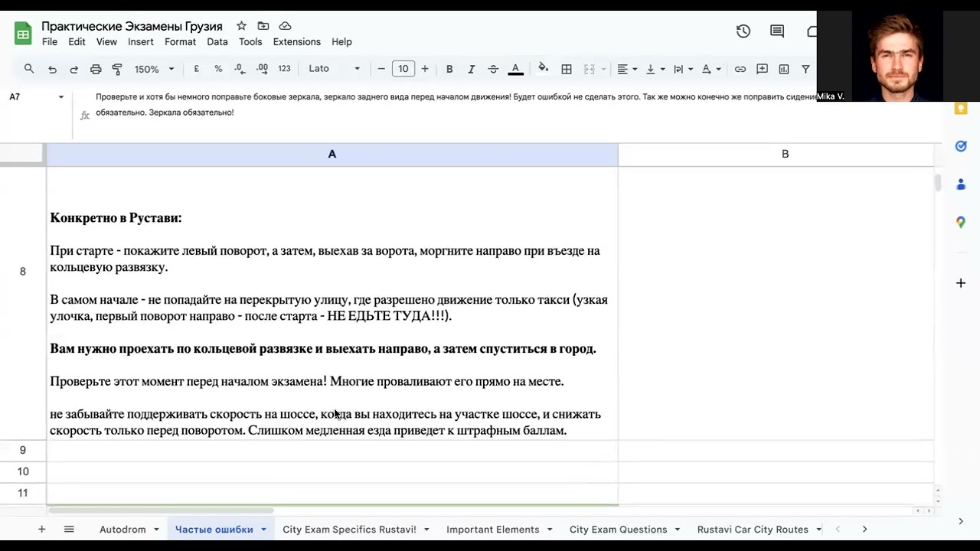
Task: Open the Format menu
Action: coord(180,42)
